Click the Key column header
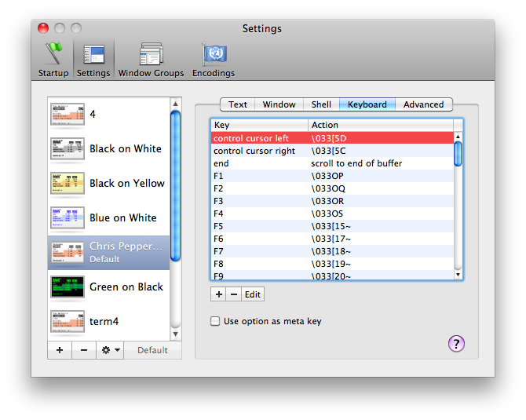 (259, 125)
